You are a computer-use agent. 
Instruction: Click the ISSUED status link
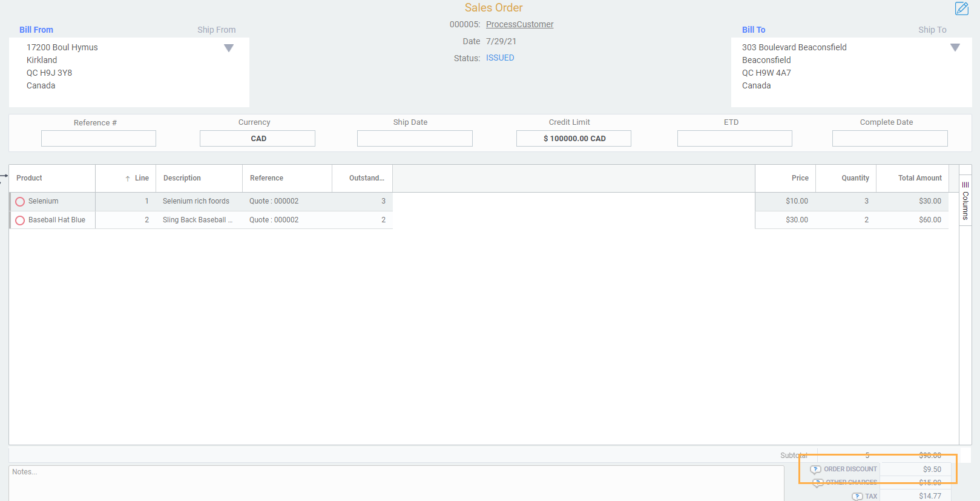500,58
